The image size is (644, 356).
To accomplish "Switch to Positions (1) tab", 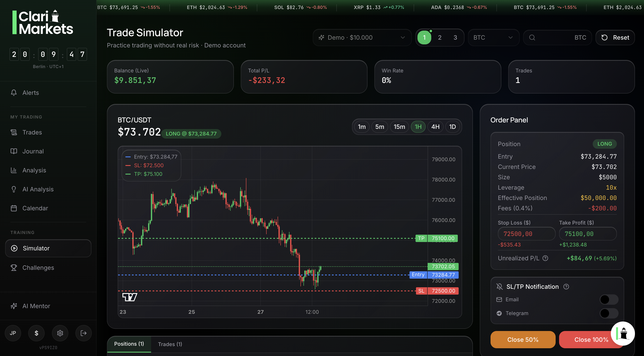I will coord(129,344).
